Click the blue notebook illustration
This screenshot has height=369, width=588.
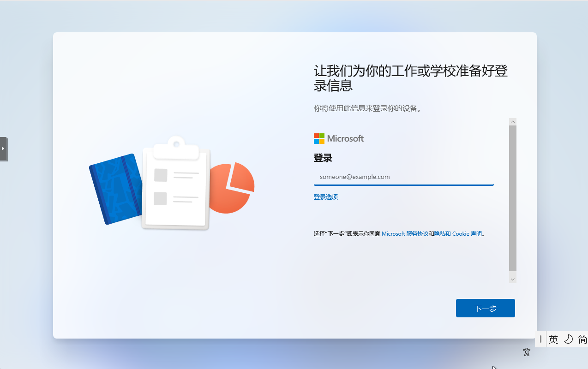pyautogui.click(x=115, y=189)
